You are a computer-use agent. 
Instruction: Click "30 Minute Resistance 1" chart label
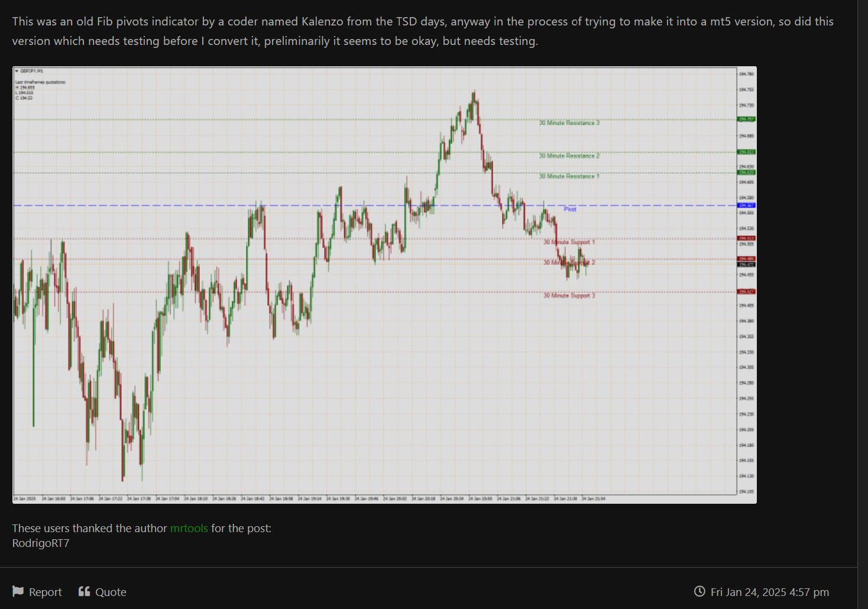click(x=569, y=176)
